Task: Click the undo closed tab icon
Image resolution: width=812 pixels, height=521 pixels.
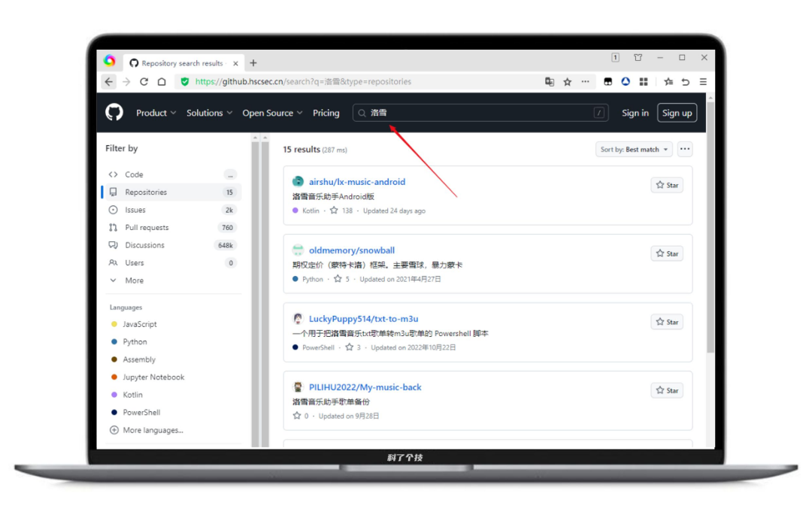Action: [x=686, y=82]
